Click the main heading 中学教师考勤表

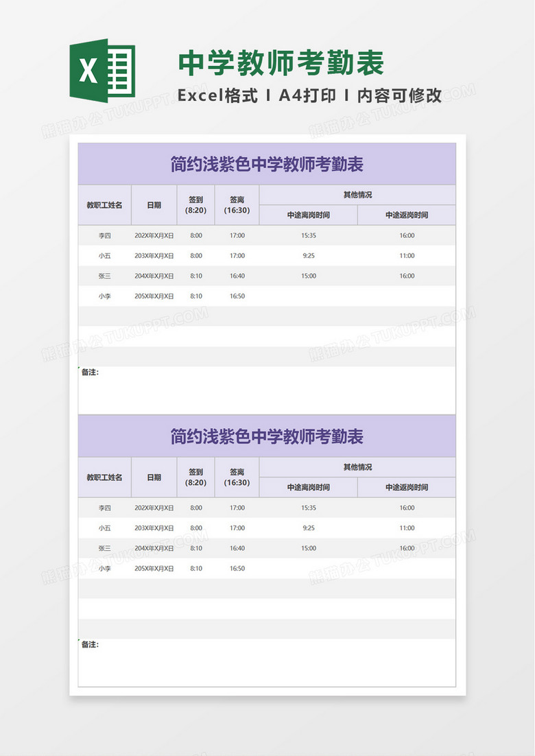point(281,64)
